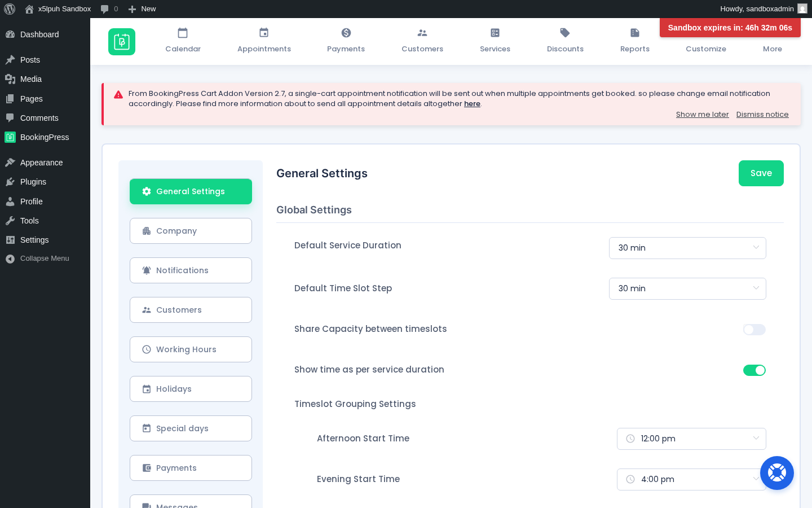Image resolution: width=812 pixels, height=508 pixels.
Task: Select the General Settings tab
Action: coord(191,191)
